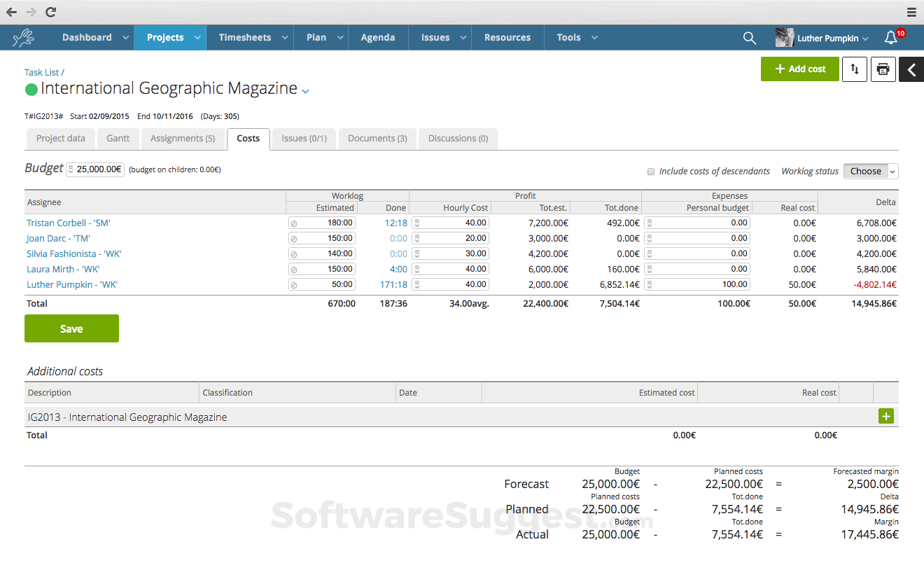Add an additional cost with the green plus icon
The height and width of the screenshot is (584, 924).
(886, 416)
